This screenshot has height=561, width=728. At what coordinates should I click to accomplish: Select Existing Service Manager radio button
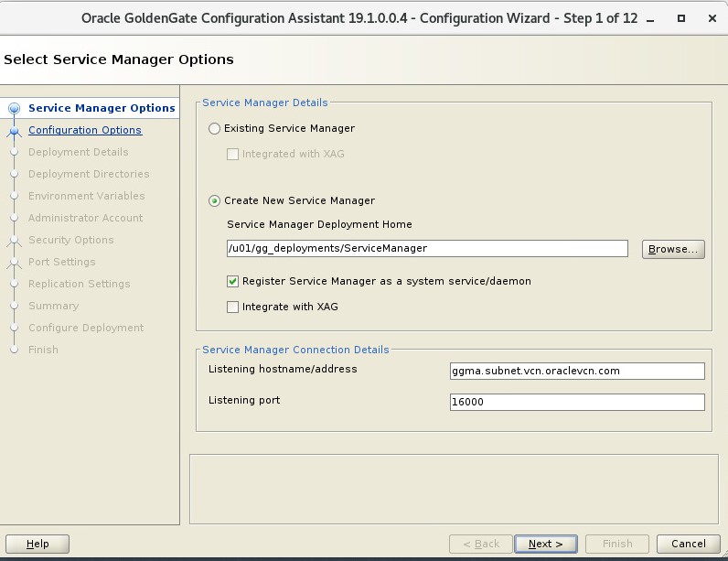[214, 129]
